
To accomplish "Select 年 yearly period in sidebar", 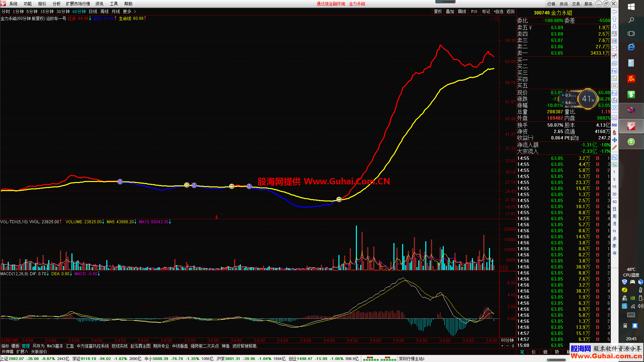I will click(x=614, y=253).
